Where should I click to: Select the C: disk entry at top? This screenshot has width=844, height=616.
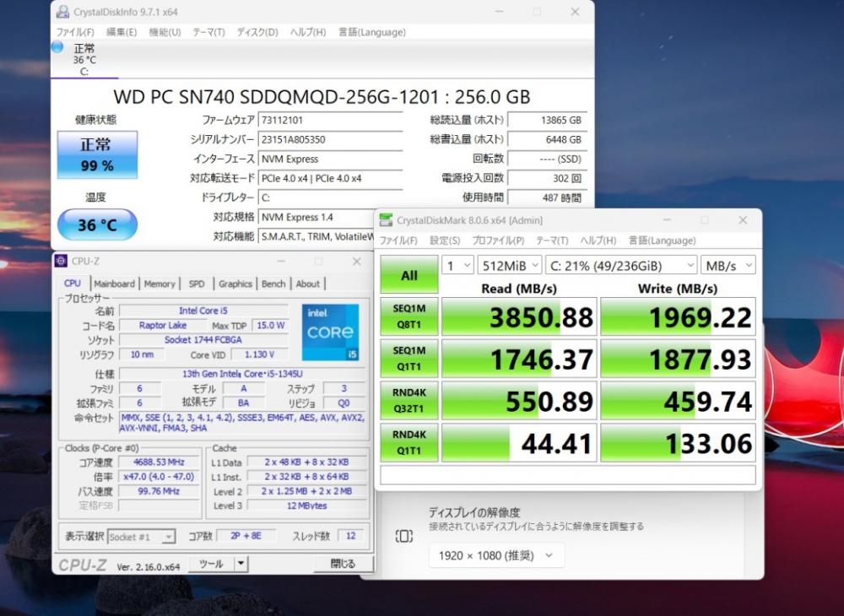coord(84,59)
